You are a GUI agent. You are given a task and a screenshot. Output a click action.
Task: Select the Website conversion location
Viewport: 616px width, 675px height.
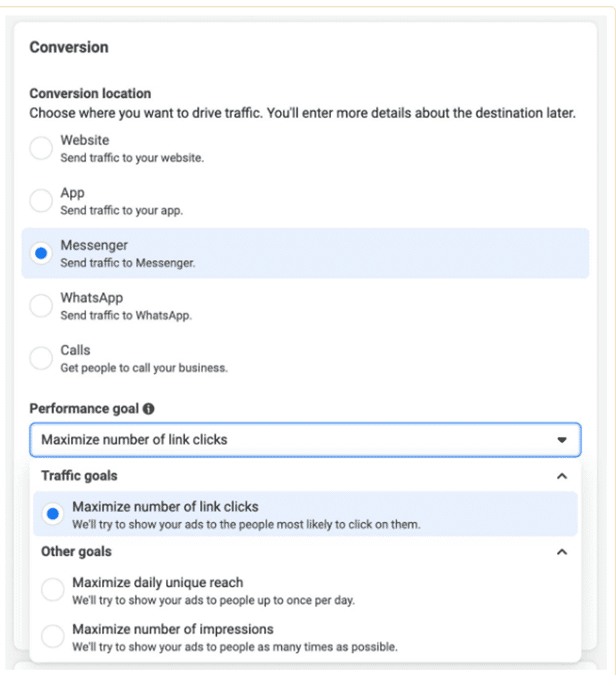click(41, 148)
